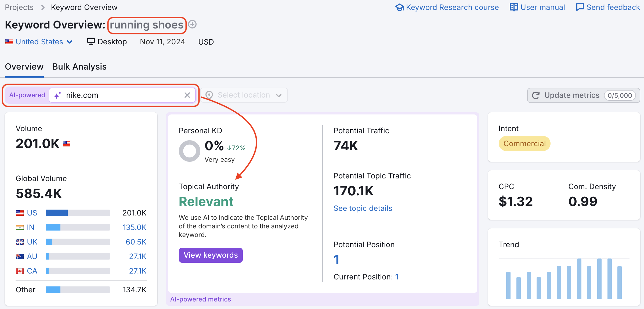Screen dimensions: 644x309
Task: Click the Send feedback speech bubble icon
Action: point(580,7)
